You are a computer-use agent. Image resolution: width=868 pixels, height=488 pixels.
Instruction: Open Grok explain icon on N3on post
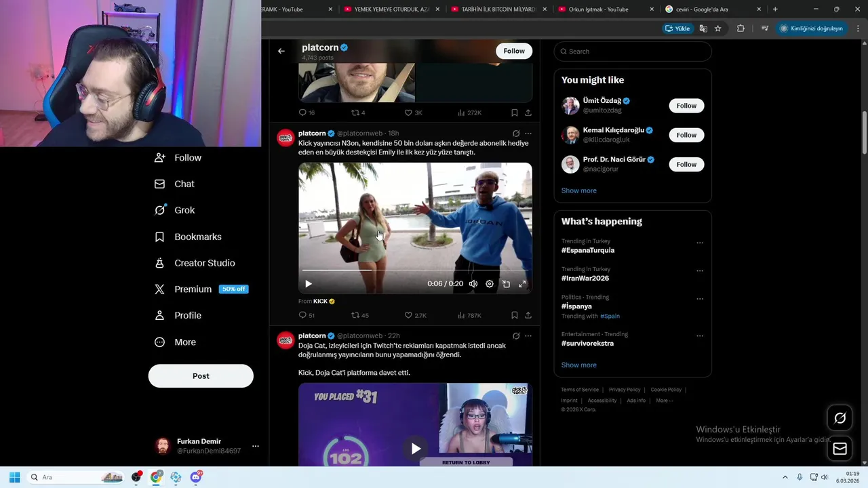(x=516, y=134)
